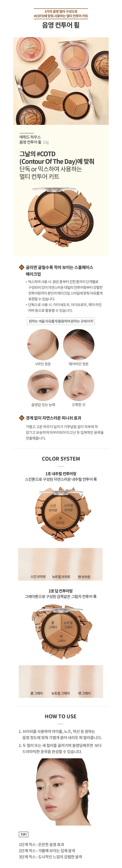
Task: Click the COLOR SYSTEM heading
Action: click(x=61, y=459)
